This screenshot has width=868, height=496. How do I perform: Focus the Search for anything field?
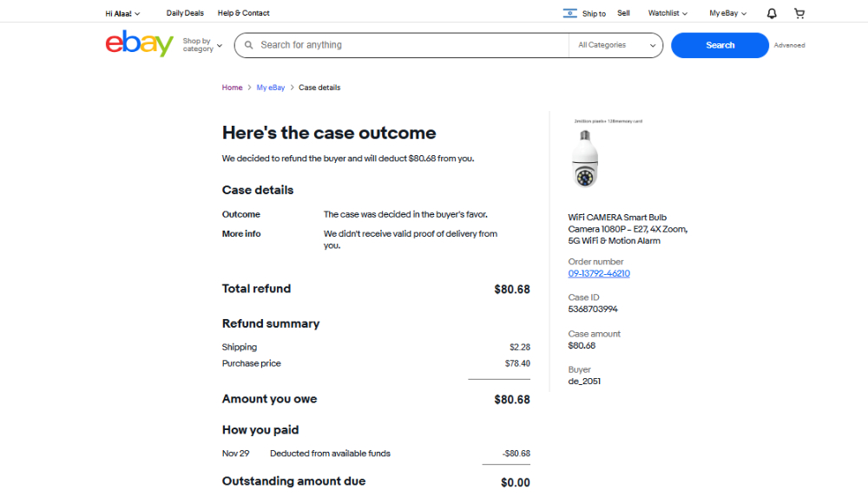tap(408, 45)
